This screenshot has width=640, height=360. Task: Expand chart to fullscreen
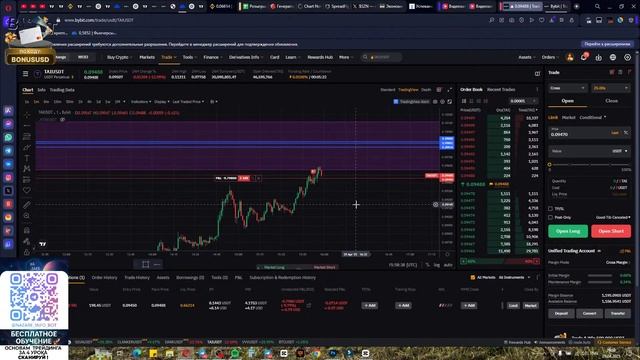coord(450,90)
